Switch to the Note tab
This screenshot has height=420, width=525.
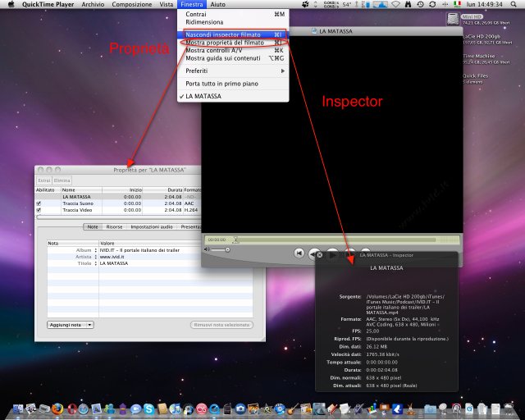tap(93, 226)
